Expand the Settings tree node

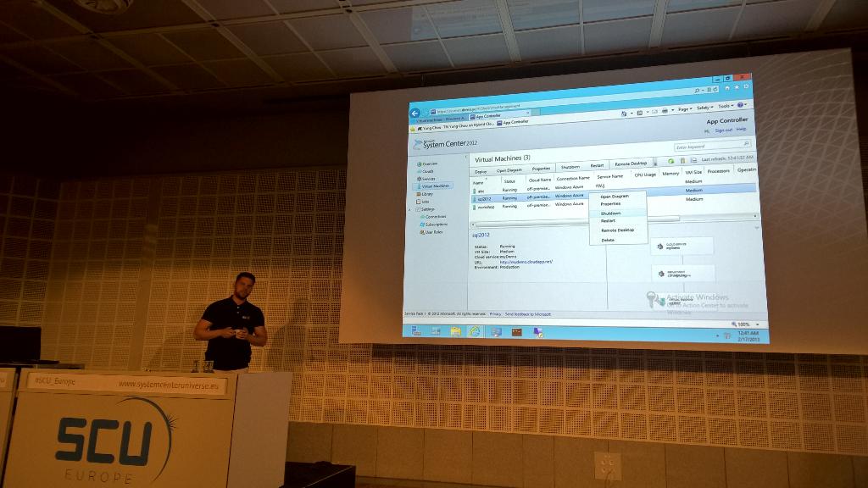coord(409,209)
